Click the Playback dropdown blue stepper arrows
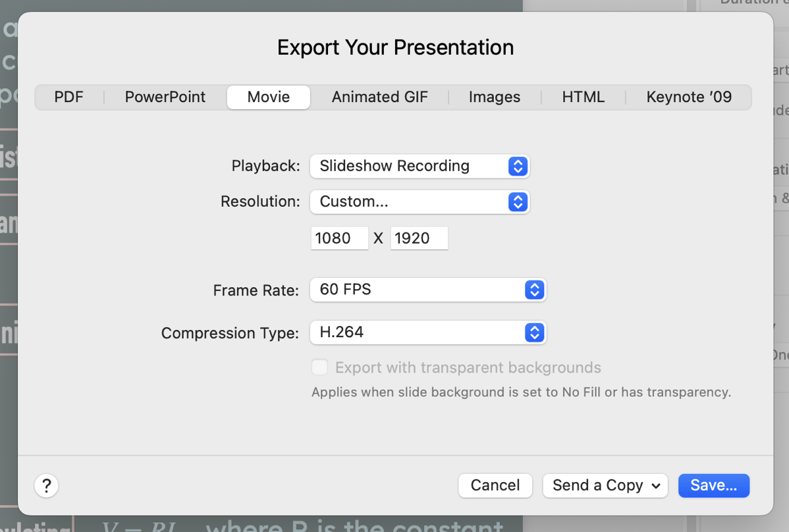 pyautogui.click(x=518, y=166)
